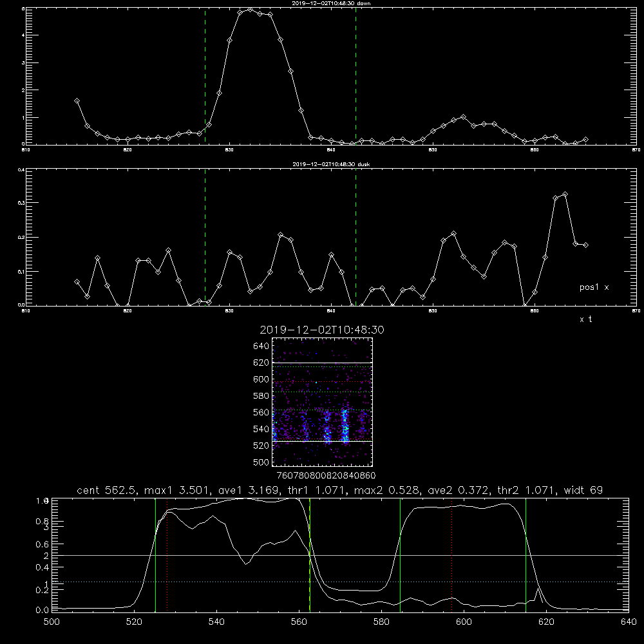Screen dimensions: 644x644
Task: Click the red dotted line near 528 in bottom plot
Action: click(167, 554)
